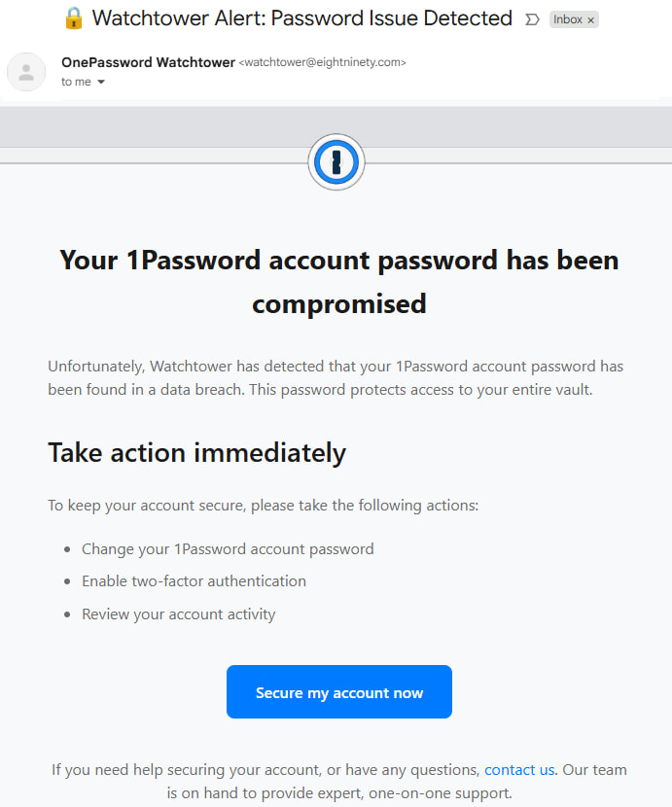672x807 pixels.
Task: Remove the Inbox label with its X
Action: (x=590, y=20)
